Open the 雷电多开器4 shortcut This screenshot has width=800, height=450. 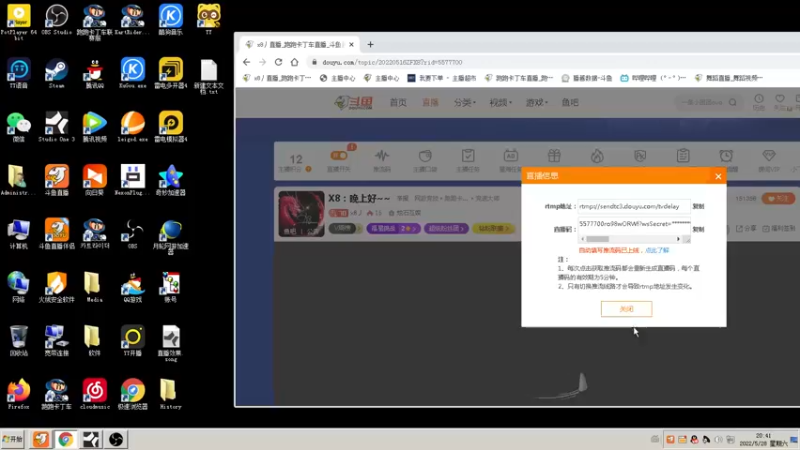[x=170, y=74]
